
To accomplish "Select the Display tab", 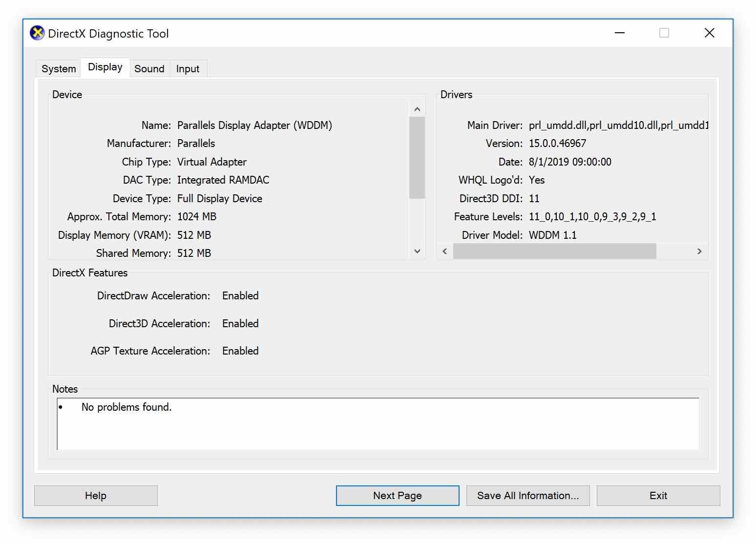I will pos(105,67).
